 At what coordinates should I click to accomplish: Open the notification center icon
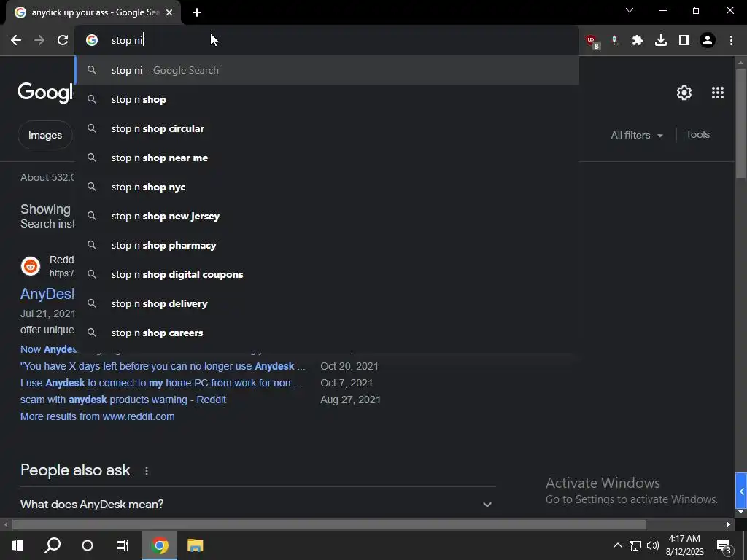tap(724, 545)
